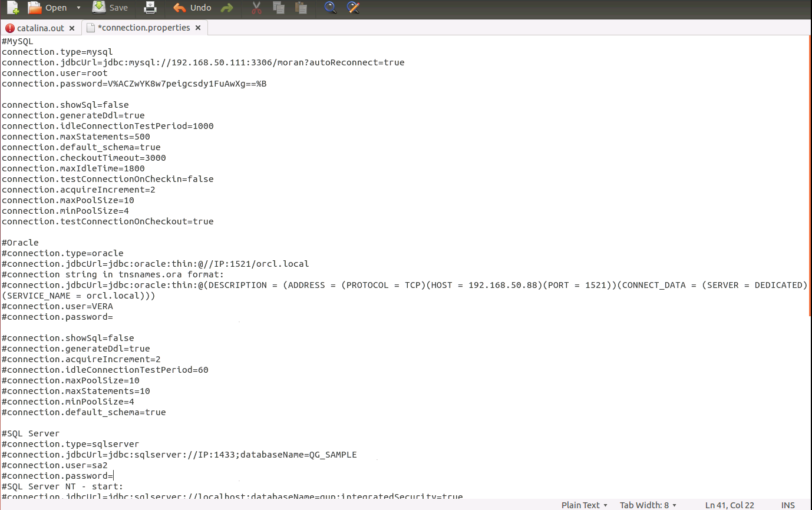Click the connection.user=root line
This screenshot has width=812, height=510.
pos(55,73)
